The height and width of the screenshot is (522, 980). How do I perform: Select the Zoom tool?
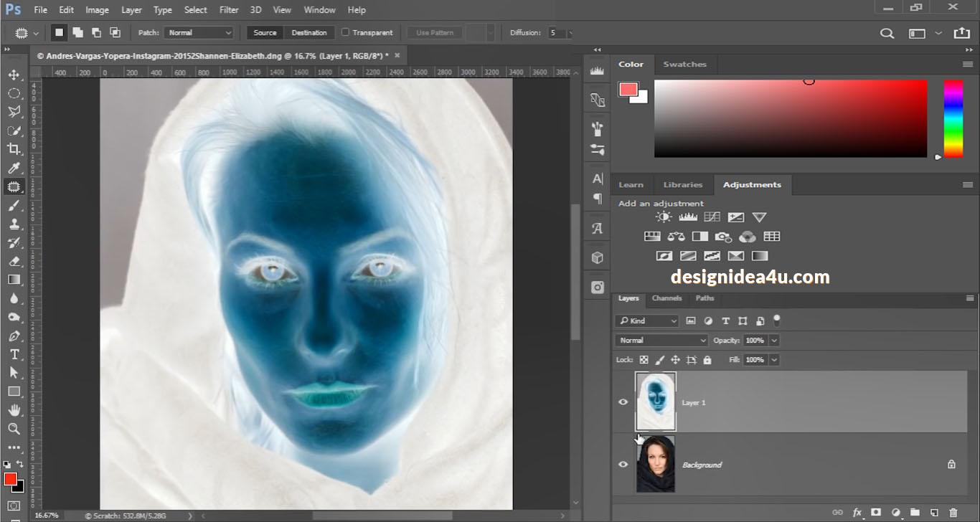pyautogui.click(x=14, y=429)
